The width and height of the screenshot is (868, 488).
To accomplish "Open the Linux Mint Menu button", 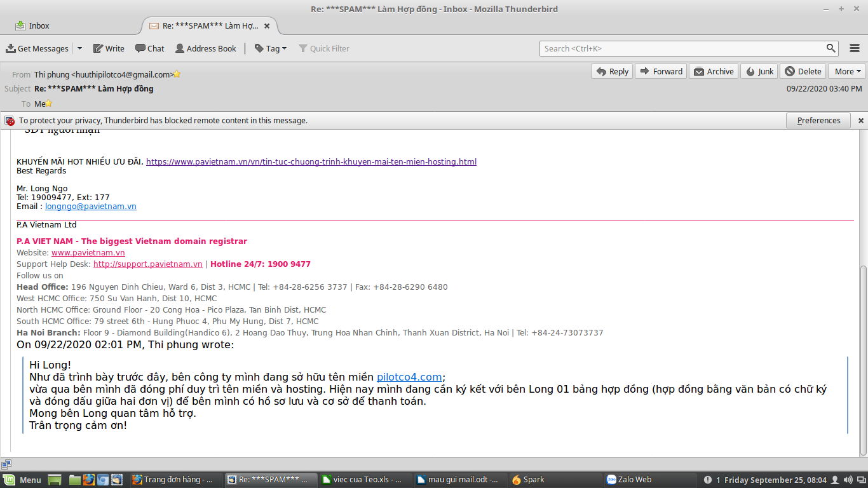I will point(23,480).
